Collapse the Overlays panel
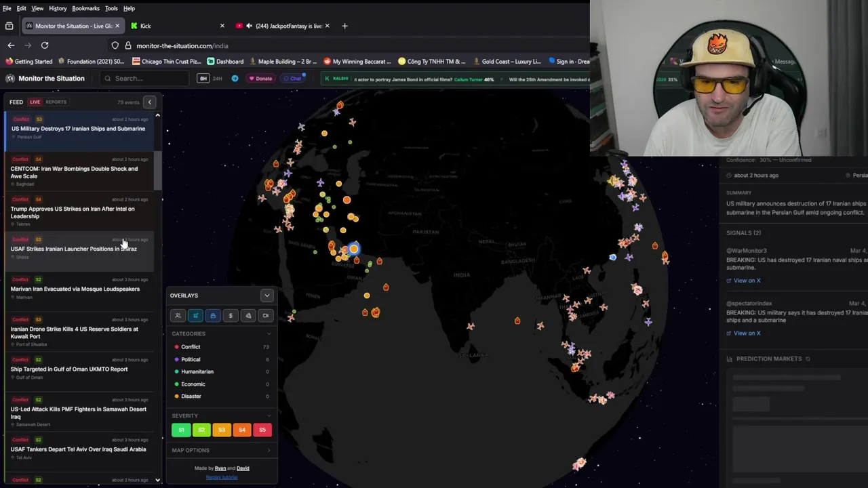The height and width of the screenshot is (488, 868). (267, 296)
